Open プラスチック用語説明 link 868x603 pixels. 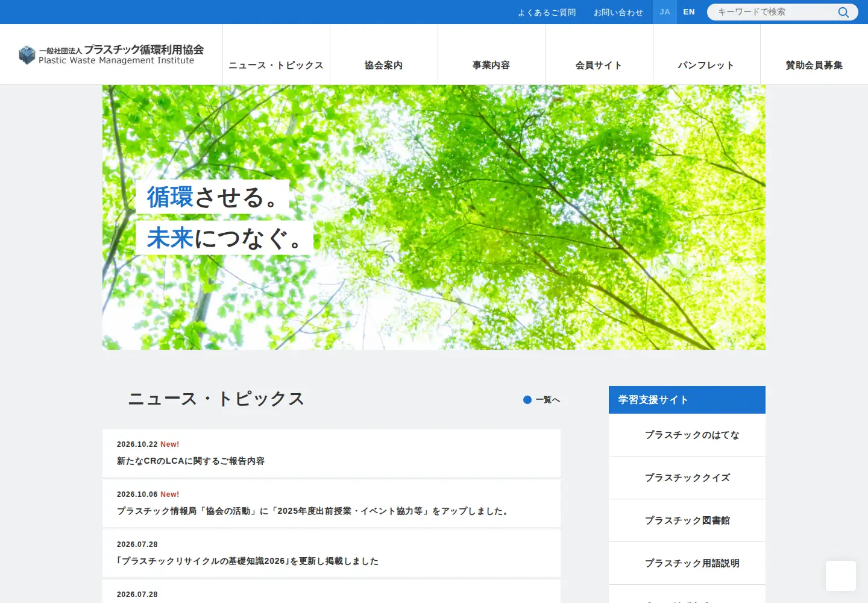tap(687, 563)
